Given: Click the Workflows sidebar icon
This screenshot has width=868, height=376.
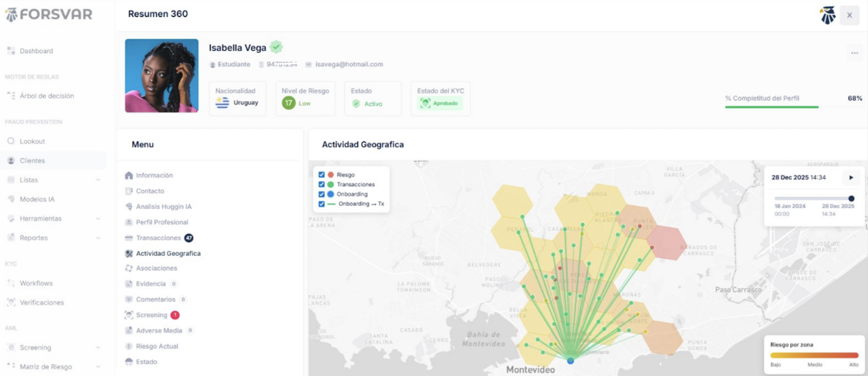Looking at the screenshot, I should pos(11,283).
